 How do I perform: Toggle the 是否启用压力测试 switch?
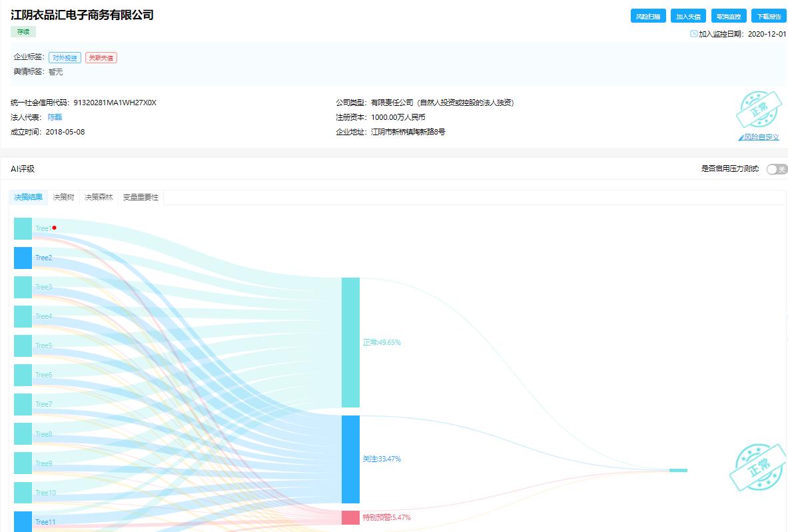(x=777, y=169)
